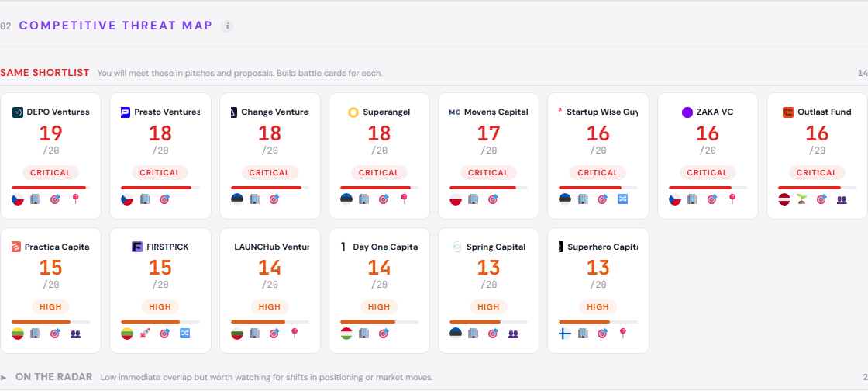Click the building icon on Presto Ventures card
Viewport: 868px width, 391px height.
(145, 199)
